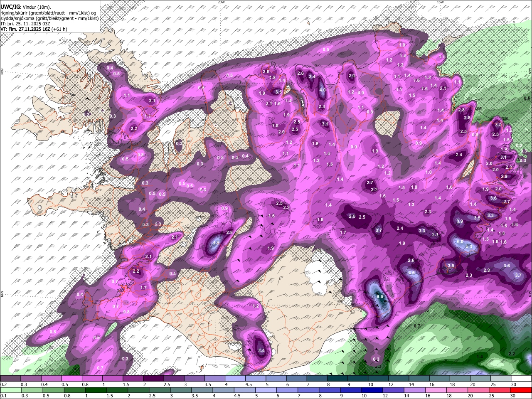Click the '5.3' precipitation value on the map
532x399 pixels.
click(x=470, y=246)
